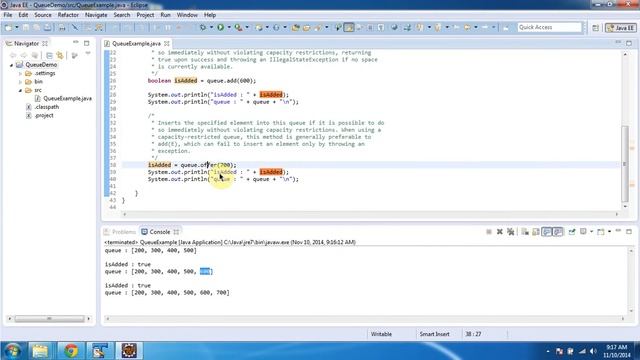Screen dimensions: 640x360
Task: Switch to the Problems tab
Action: 120,232
